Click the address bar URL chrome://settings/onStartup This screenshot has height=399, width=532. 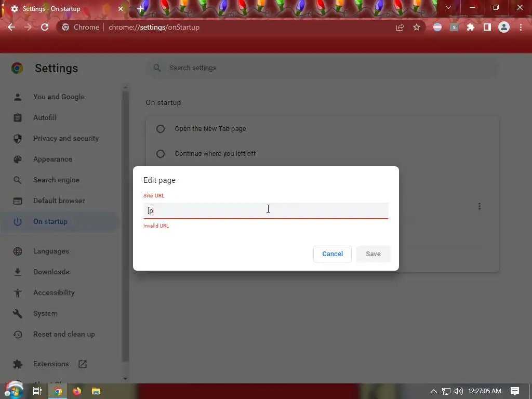[154, 27]
